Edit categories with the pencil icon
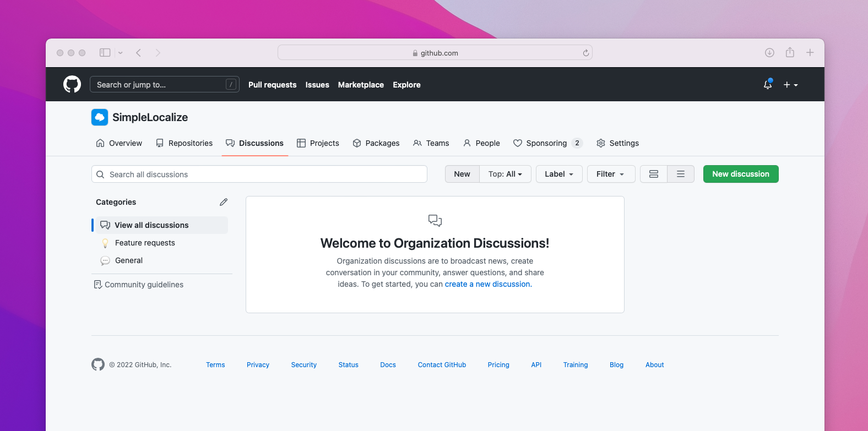The image size is (868, 431). (224, 202)
